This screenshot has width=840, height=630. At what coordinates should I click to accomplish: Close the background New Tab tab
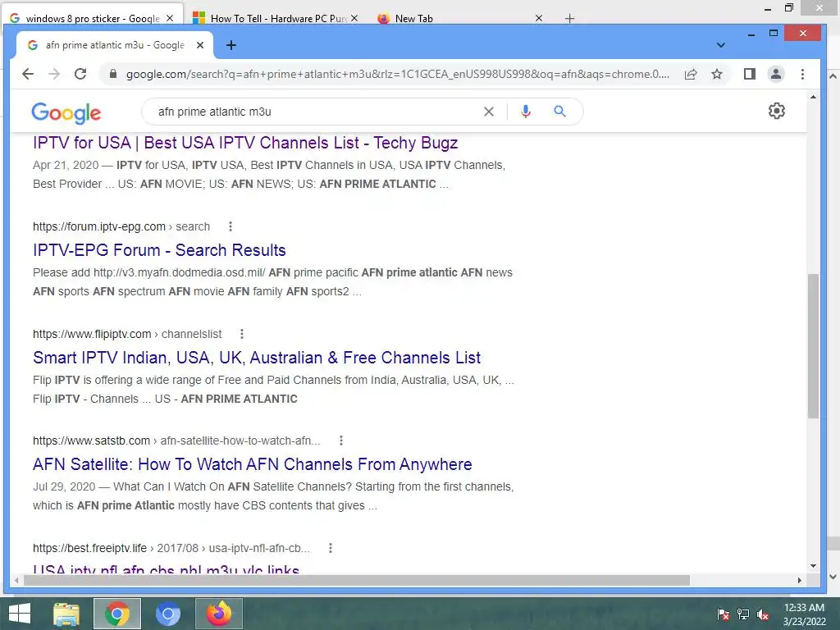click(x=539, y=18)
